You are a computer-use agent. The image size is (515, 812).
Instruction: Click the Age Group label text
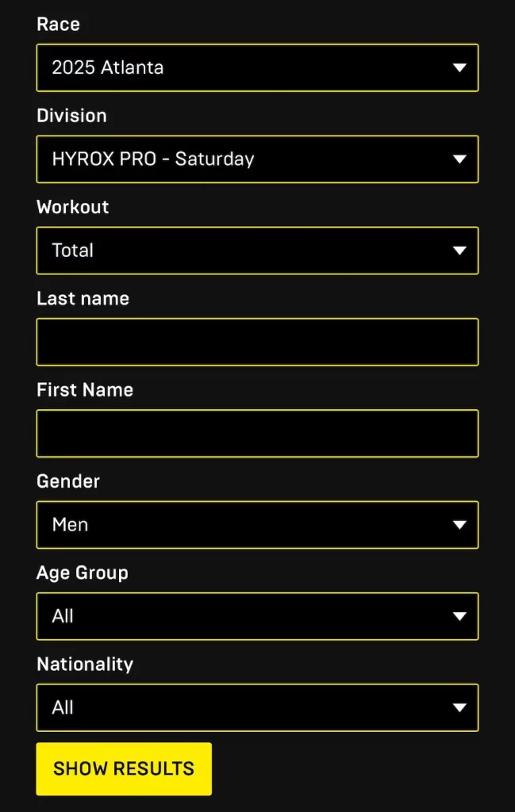coord(82,573)
